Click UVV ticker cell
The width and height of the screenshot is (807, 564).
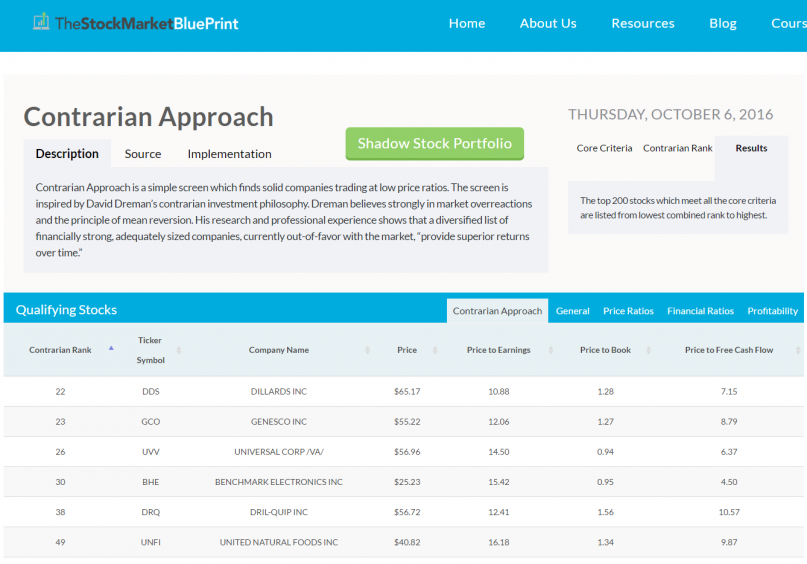(x=151, y=452)
